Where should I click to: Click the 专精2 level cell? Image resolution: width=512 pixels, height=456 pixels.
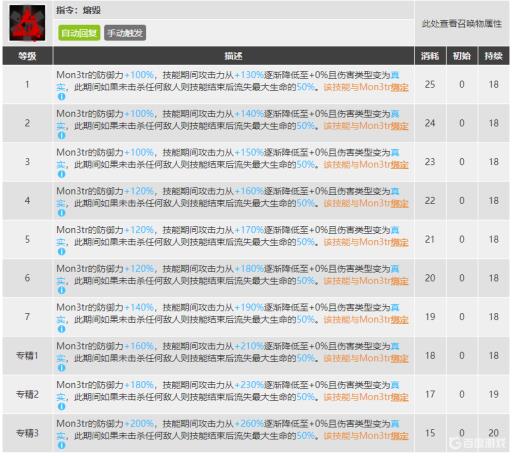point(27,394)
